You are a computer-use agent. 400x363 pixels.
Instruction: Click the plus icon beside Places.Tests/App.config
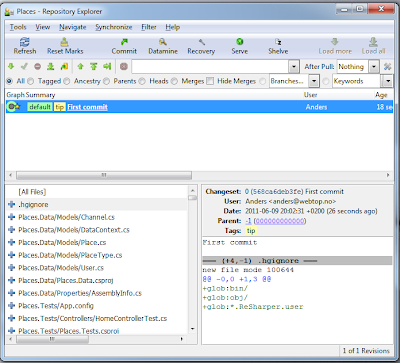(11, 306)
